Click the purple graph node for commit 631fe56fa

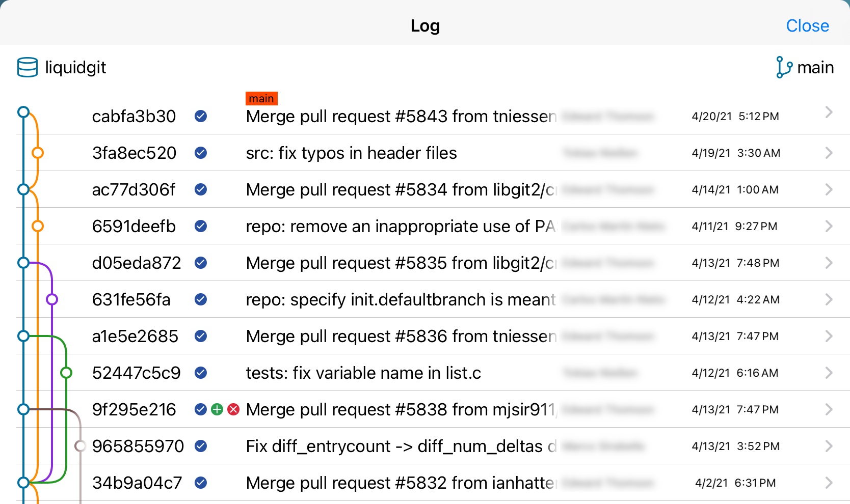click(51, 299)
